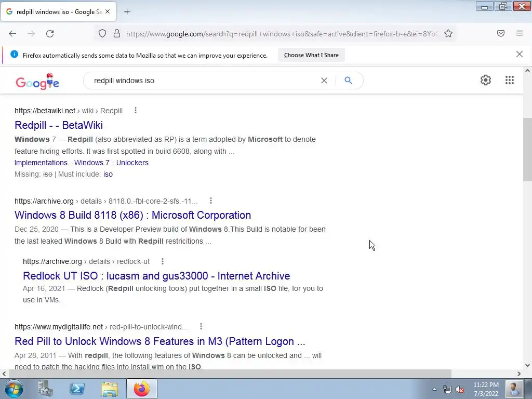This screenshot has height=399, width=532.
Task: Open the Windows 7 sitelink
Action: tap(92, 163)
